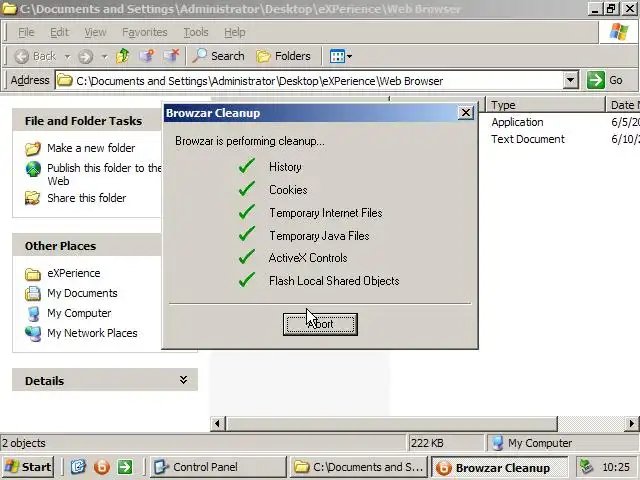Image resolution: width=640 pixels, height=480 pixels.
Task: Open My Computer in Other Places
Action: [79, 313]
